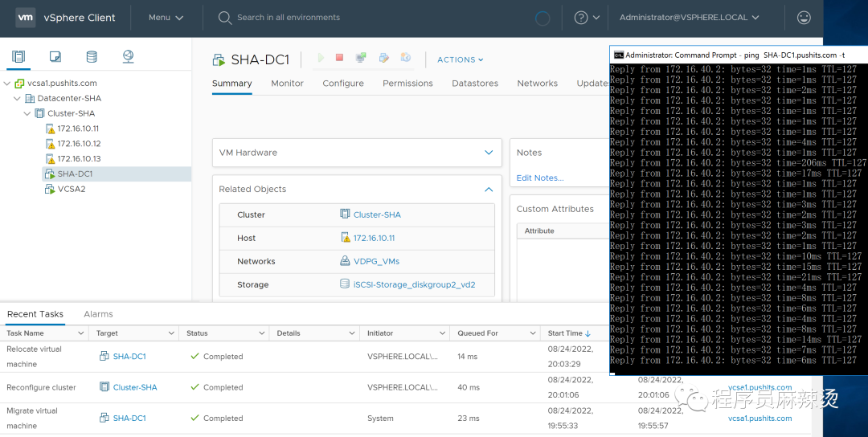The height and width of the screenshot is (437, 868).
Task: Open the Storage inventory view
Action: (92, 56)
